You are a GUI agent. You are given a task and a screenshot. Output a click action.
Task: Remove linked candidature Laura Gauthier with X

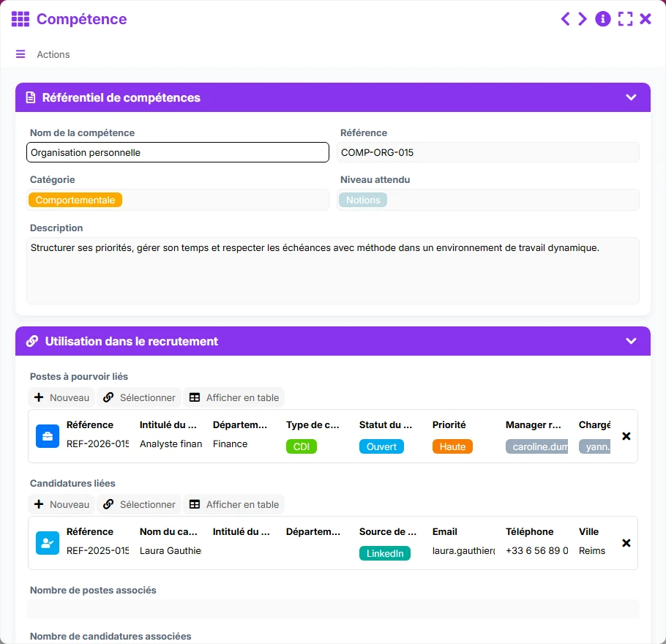tap(626, 543)
